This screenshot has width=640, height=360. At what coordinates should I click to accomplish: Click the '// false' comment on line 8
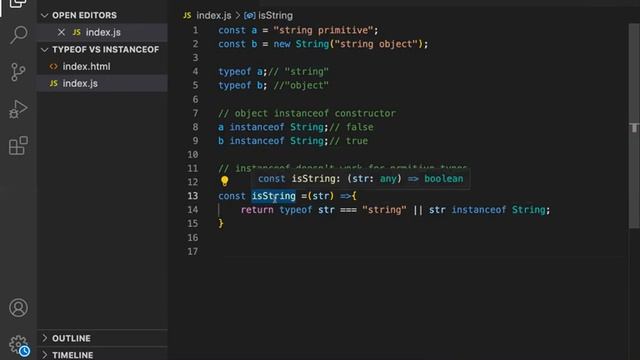[x=351, y=127]
